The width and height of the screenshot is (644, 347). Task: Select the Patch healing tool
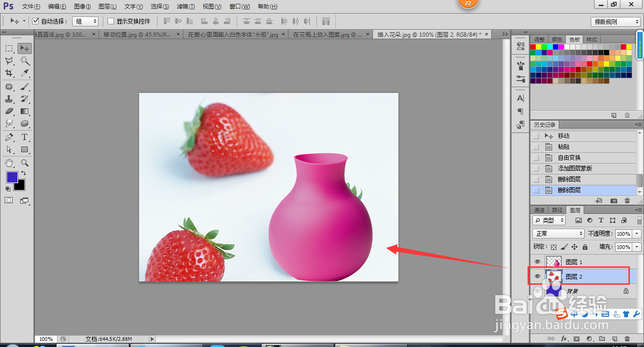click(x=9, y=87)
